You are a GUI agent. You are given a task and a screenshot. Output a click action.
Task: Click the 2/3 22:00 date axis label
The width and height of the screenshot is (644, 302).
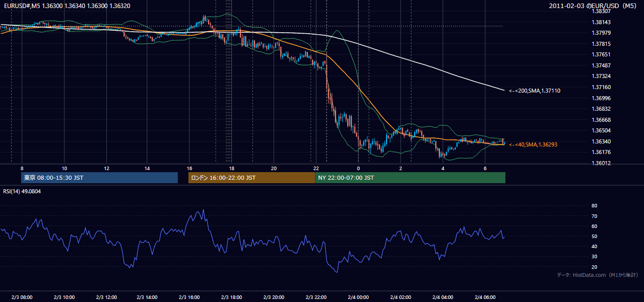tap(316, 297)
